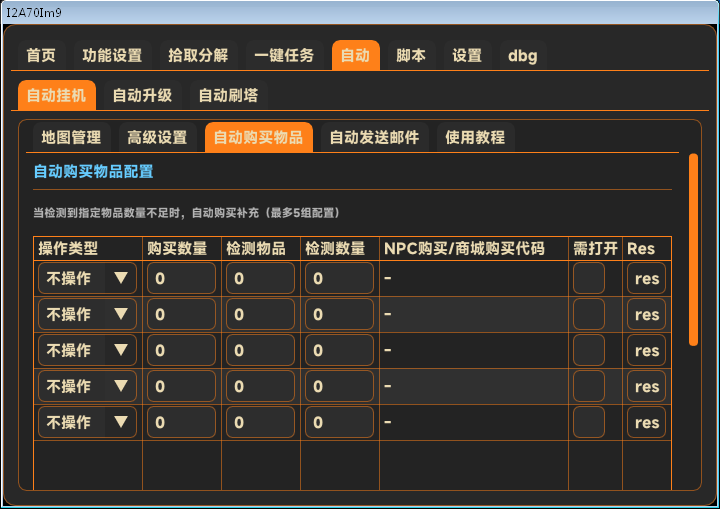
Task: Click the res button in third row
Action: (647, 351)
